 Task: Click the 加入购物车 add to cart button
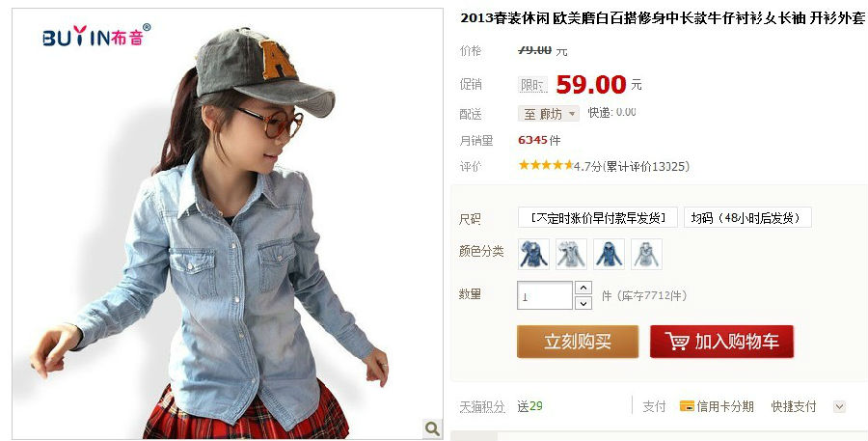pos(721,342)
